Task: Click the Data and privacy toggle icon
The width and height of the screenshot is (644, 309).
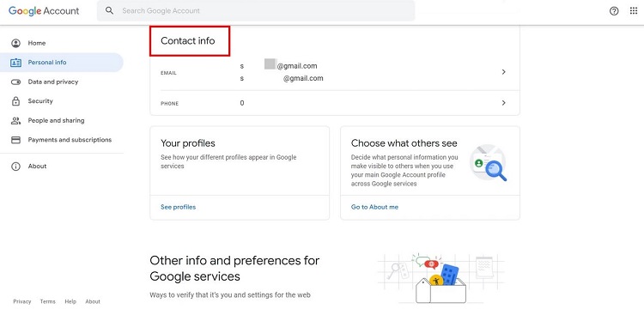Action: click(15, 82)
